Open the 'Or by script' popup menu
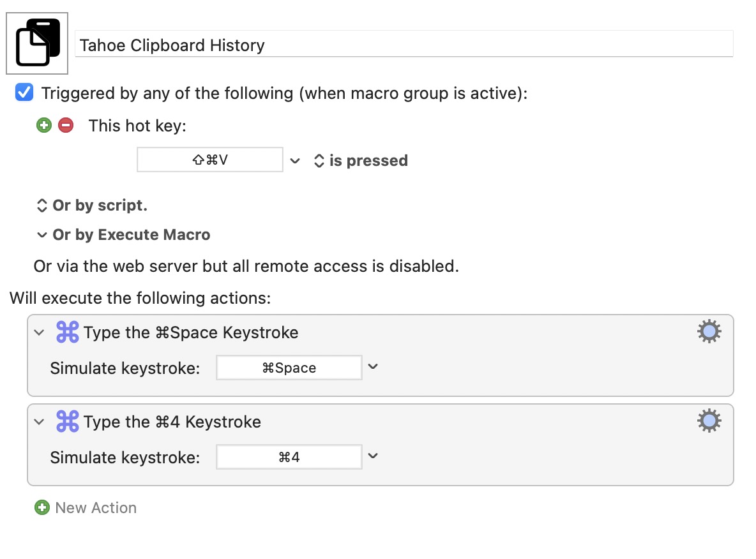This screenshot has width=756, height=559. point(92,205)
